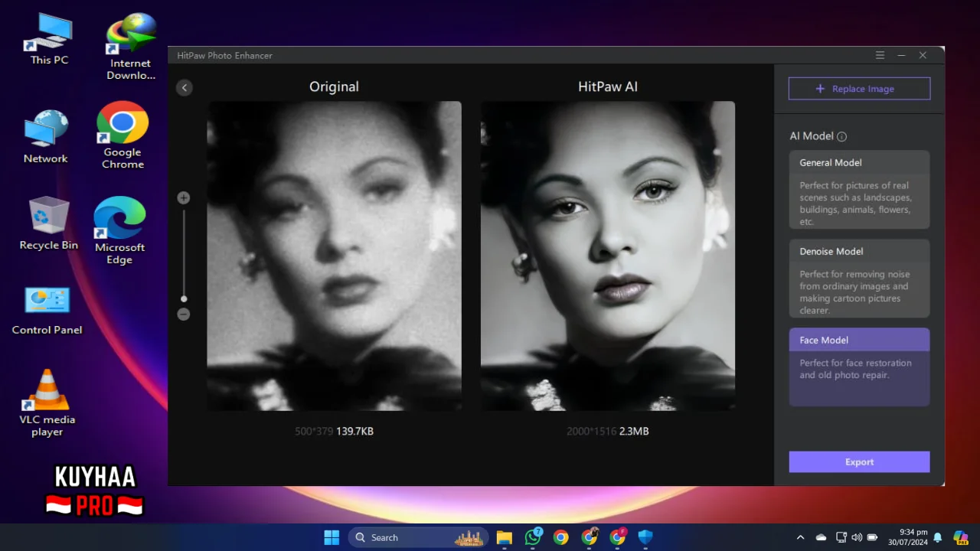Open the Windows Start menu
Screen dimensions: 980x551
(332, 537)
